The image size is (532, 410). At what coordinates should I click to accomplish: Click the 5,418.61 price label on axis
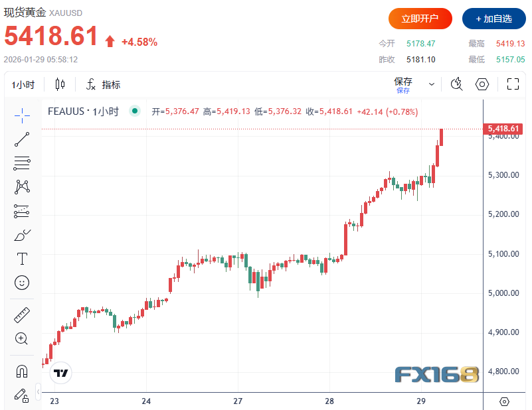coord(503,128)
